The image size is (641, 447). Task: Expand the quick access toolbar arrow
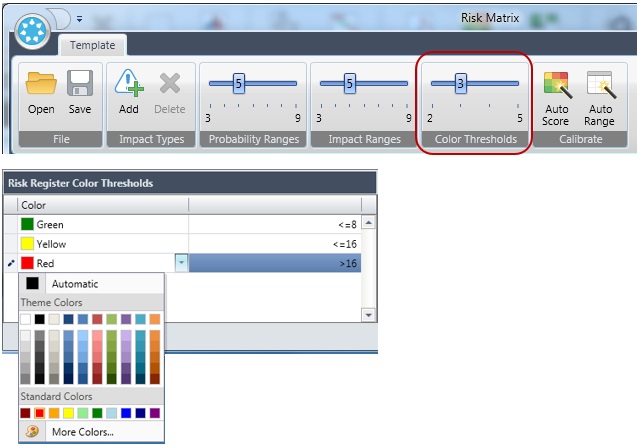(79, 18)
